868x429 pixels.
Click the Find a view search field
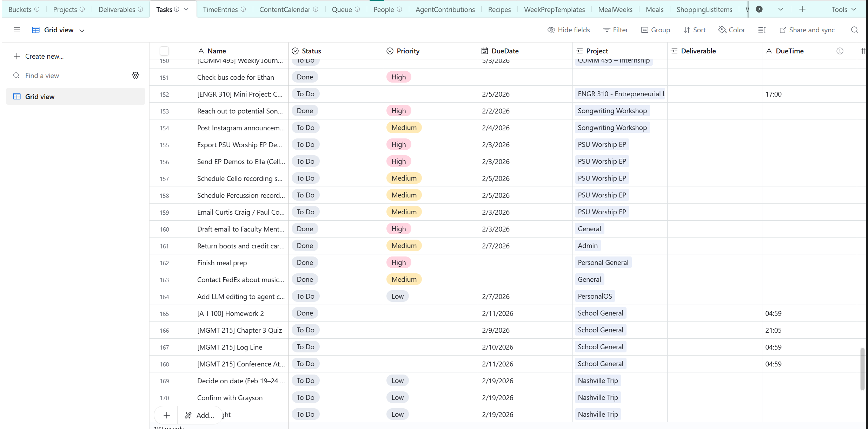point(70,76)
